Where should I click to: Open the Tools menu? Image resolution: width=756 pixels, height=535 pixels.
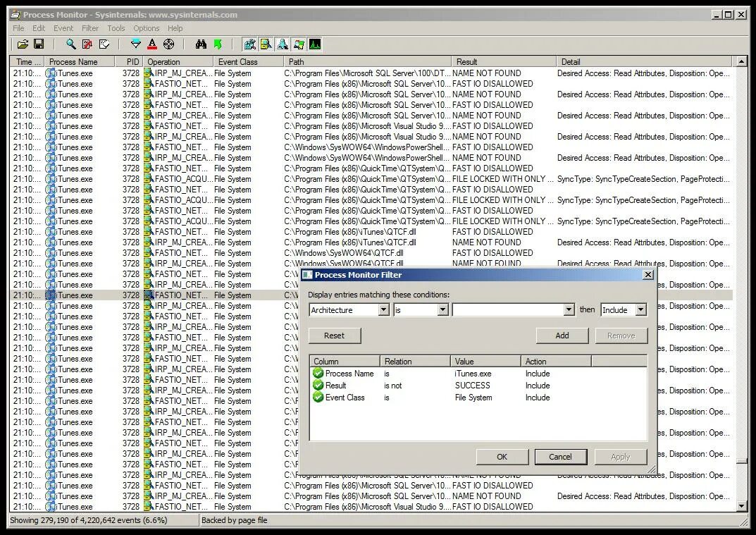pyautogui.click(x=116, y=28)
